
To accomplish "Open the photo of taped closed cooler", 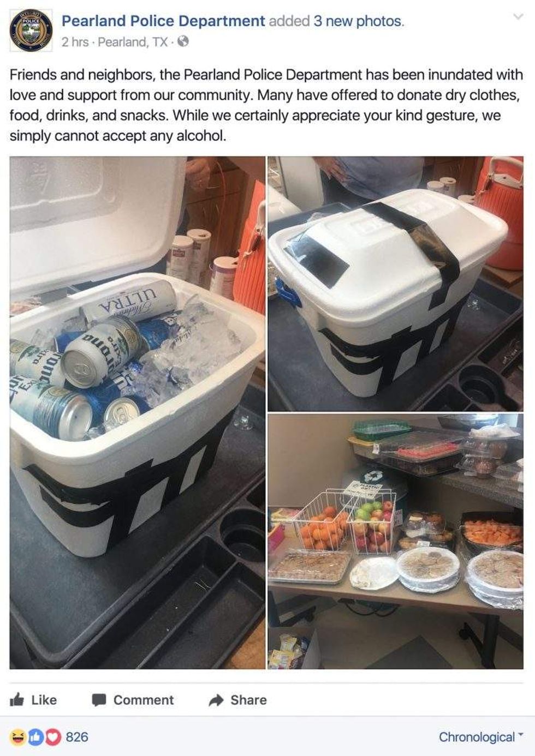I will pyautogui.click(x=395, y=284).
